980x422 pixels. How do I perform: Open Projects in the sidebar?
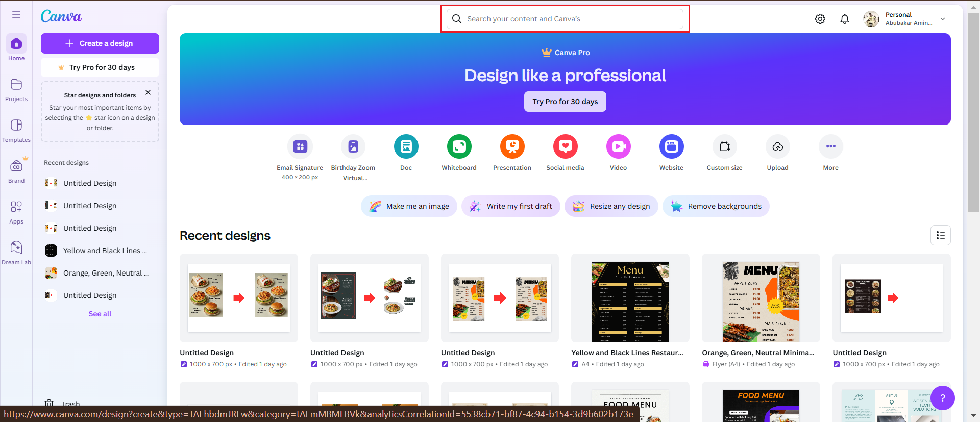[x=16, y=89]
